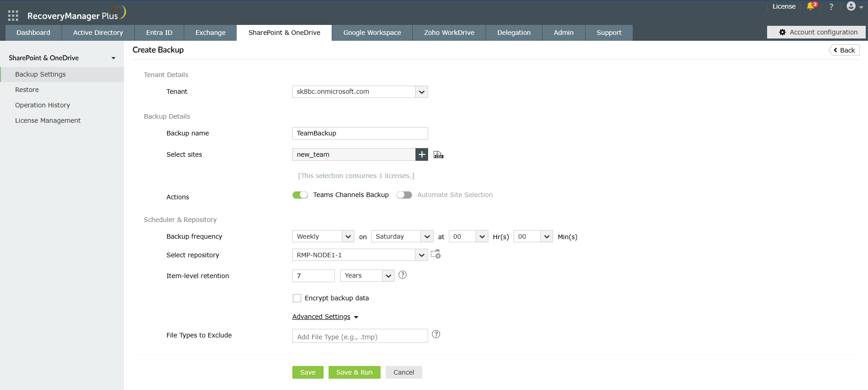Click the RecoveryManager Plus logo
The image size is (868, 390).
coord(76,14)
